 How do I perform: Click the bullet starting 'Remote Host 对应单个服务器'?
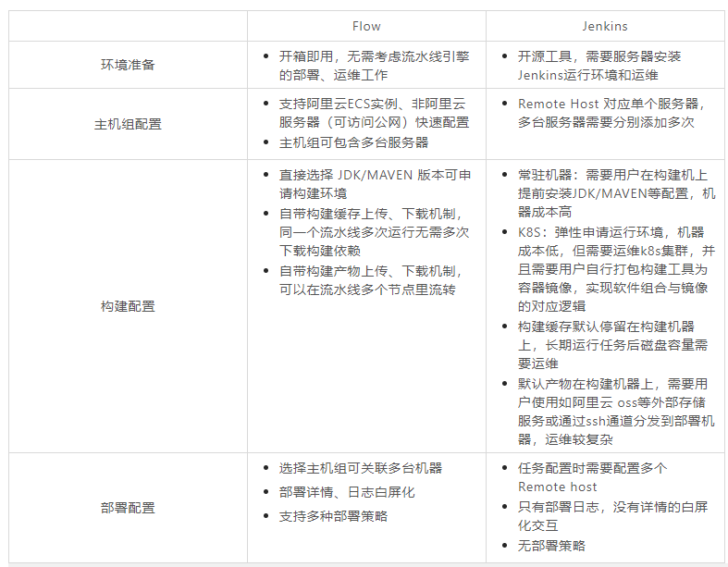[612, 113]
